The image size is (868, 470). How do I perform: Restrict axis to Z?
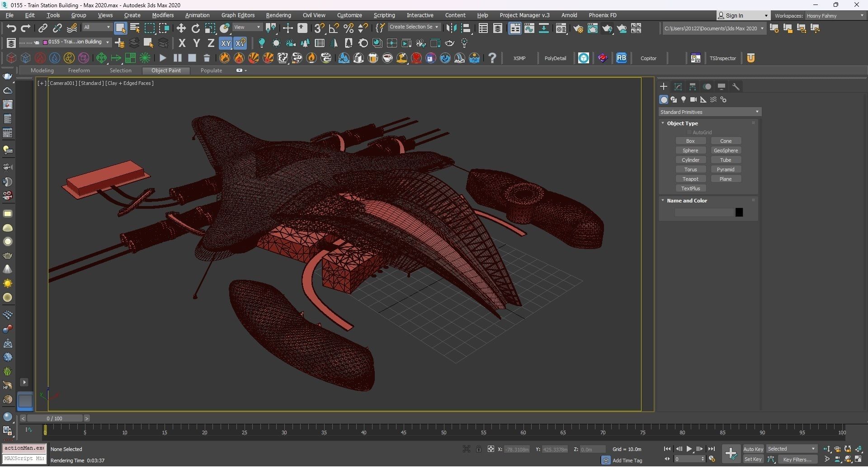211,43
